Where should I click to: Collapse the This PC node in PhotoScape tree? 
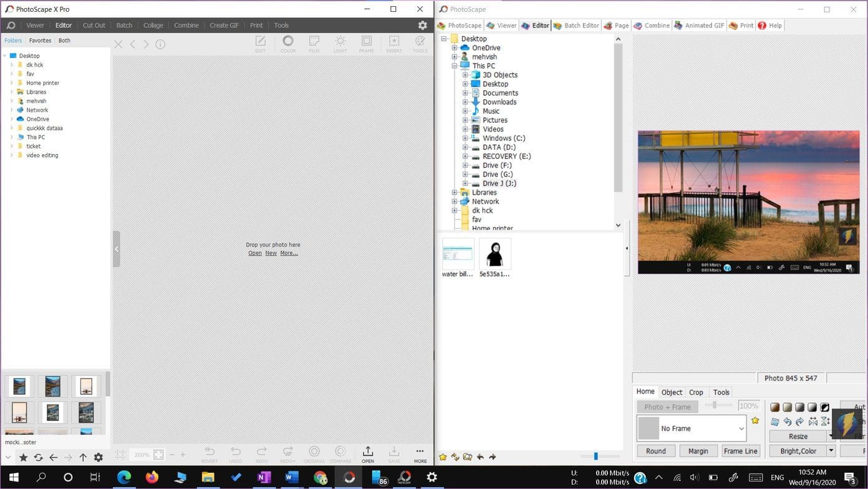(455, 66)
